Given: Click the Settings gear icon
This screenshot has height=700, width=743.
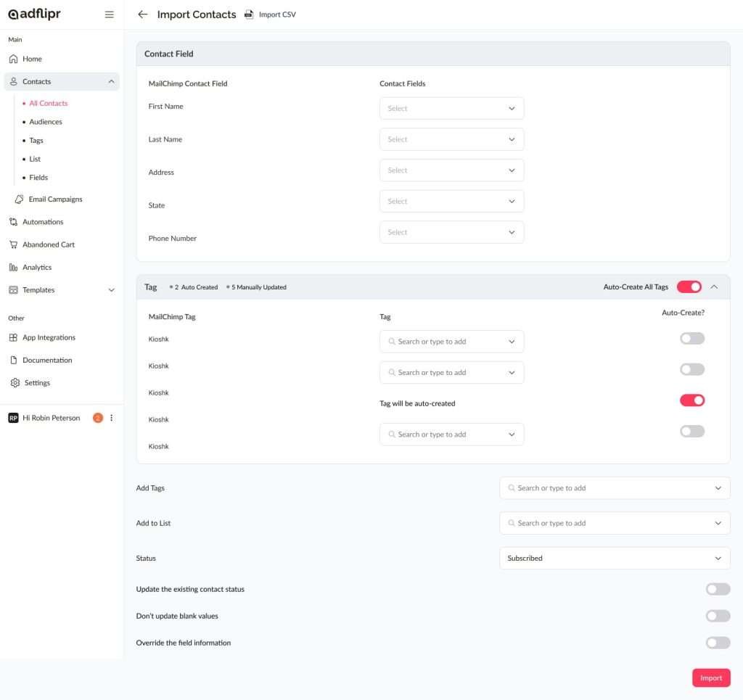Looking at the screenshot, I should (15, 383).
